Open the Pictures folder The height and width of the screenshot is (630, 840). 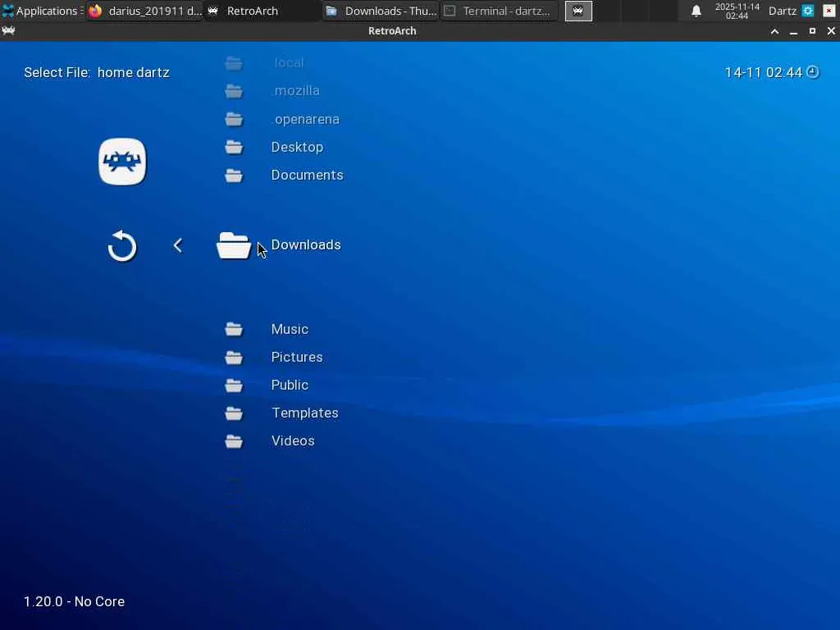[297, 358]
